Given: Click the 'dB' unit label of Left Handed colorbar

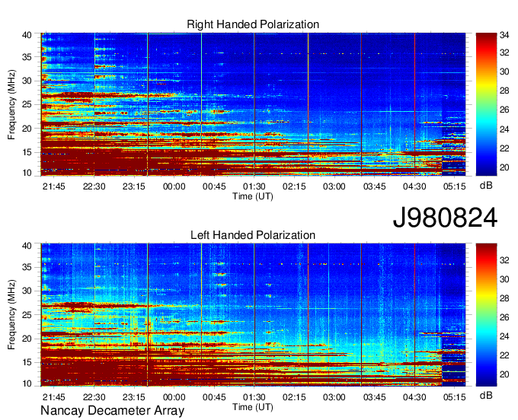Looking at the screenshot, I should (486, 395).
